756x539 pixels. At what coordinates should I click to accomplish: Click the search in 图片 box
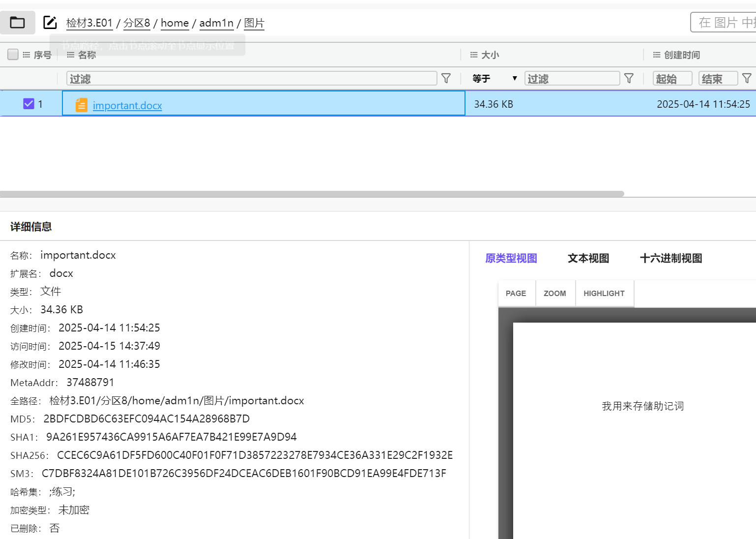pos(723,22)
